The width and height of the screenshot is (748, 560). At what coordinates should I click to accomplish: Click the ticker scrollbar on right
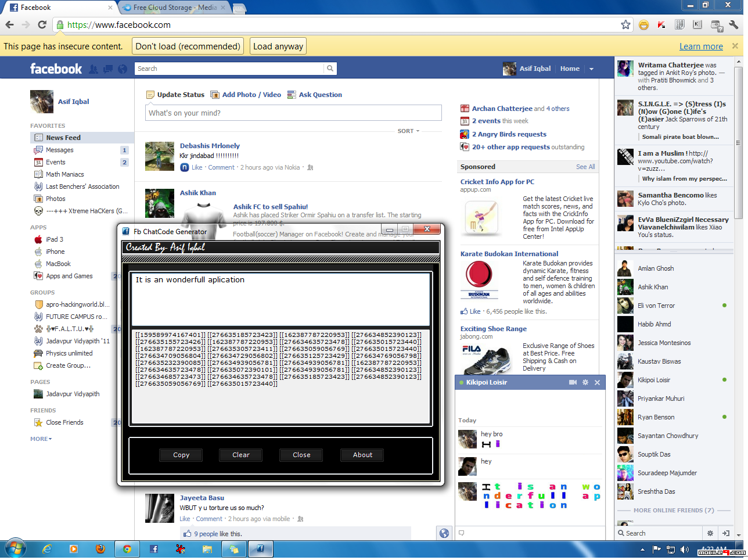(x=739, y=142)
